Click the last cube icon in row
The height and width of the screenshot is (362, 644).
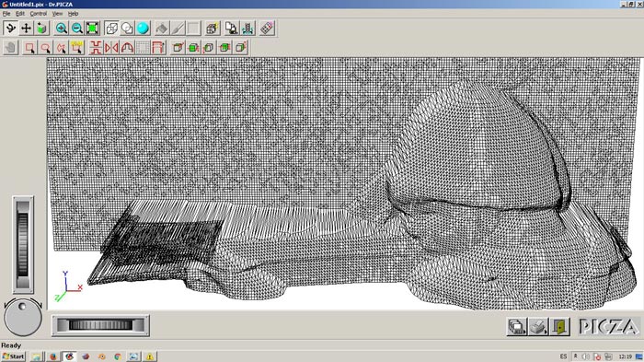point(240,47)
